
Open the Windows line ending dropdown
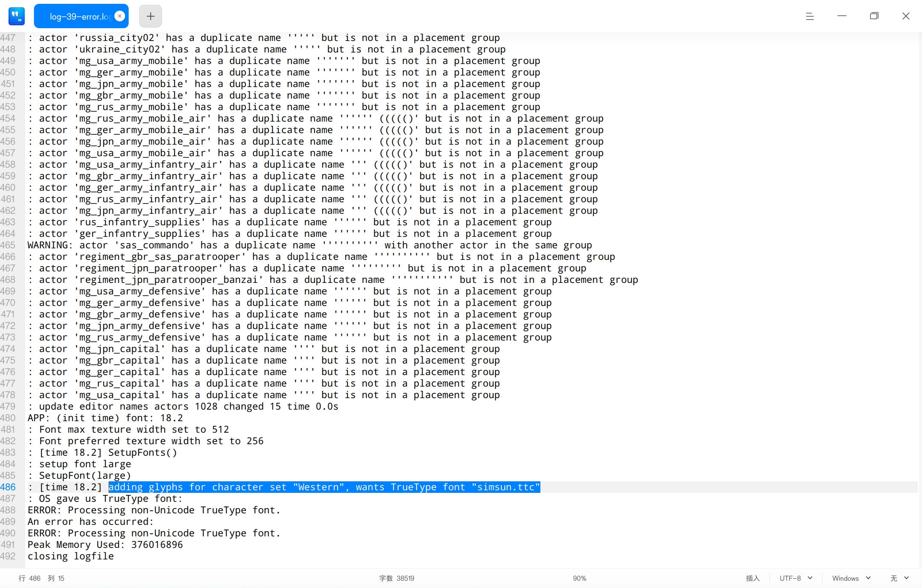(851, 578)
